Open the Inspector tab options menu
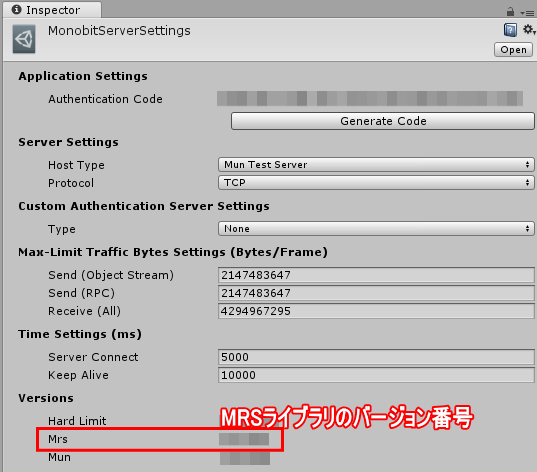The image size is (537, 472). [x=527, y=13]
